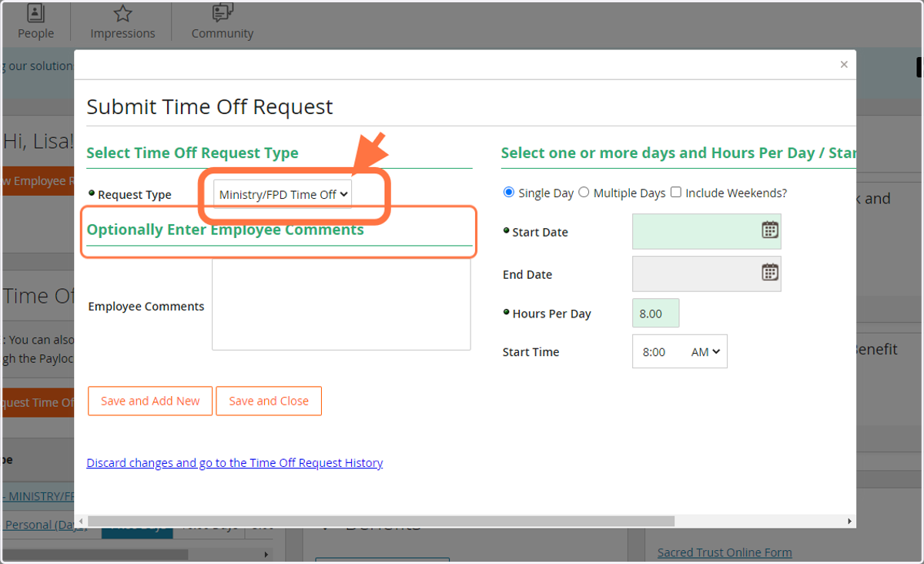The width and height of the screenshot is (924, 564).
Task: Click the Start Time label
Action: click(x=531, y=352)
